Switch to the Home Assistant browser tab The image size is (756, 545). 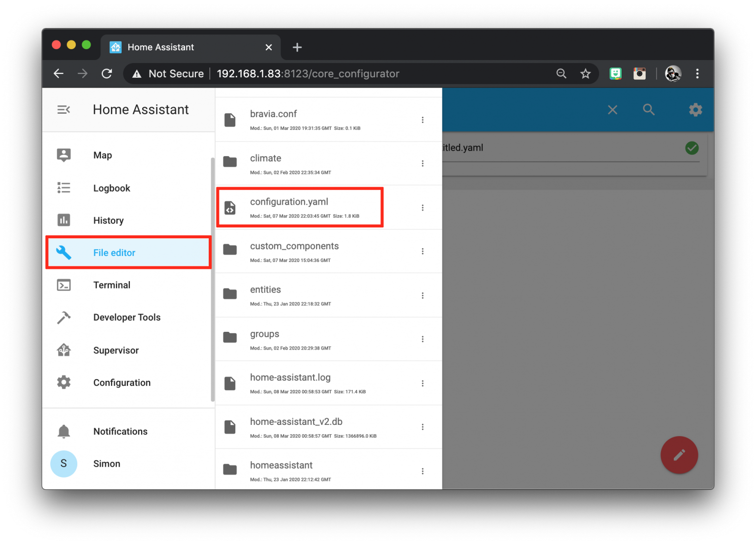click(159, 47)
